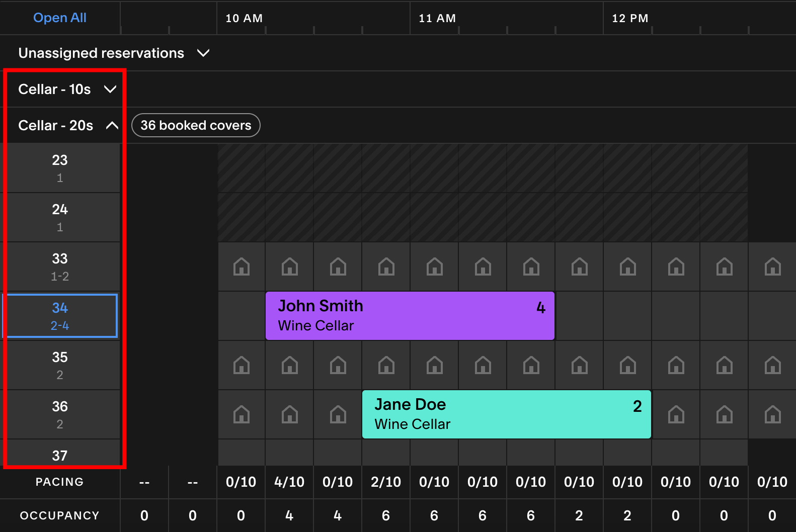Viewport: 796px width, 532px height.
Task: Click table 35 house icon at 10:45 AM
Action: (x=386, y=365)
